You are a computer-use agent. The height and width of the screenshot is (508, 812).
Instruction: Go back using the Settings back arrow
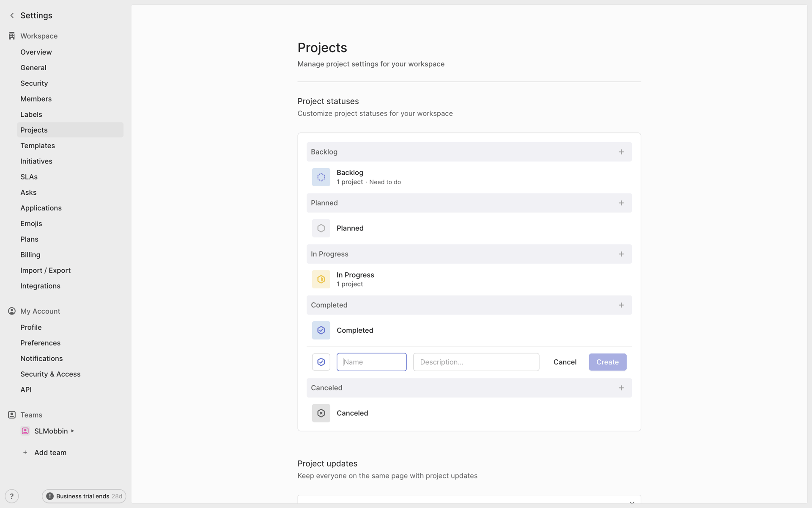tap(12, 16)
